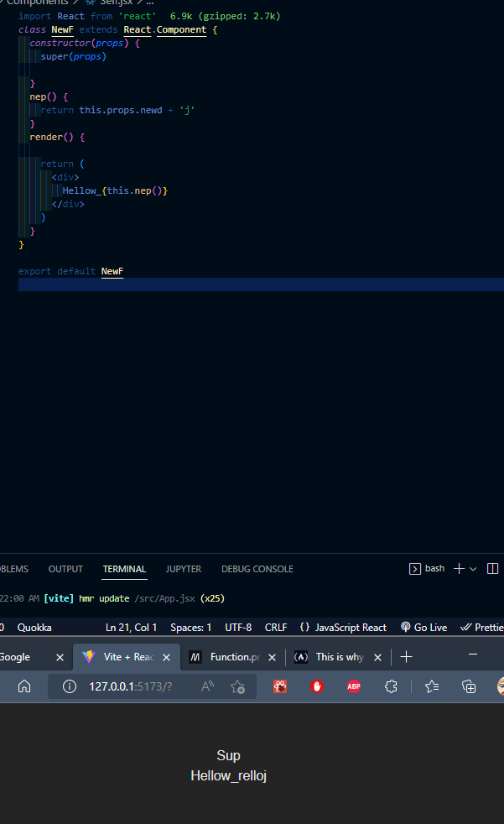
Task: Expand the new terminal launch profile chevron
Action: coord(473,569)
